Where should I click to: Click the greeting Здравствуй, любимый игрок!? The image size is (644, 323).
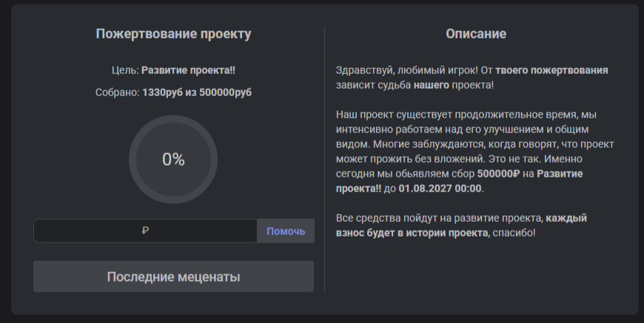point(407,70)
